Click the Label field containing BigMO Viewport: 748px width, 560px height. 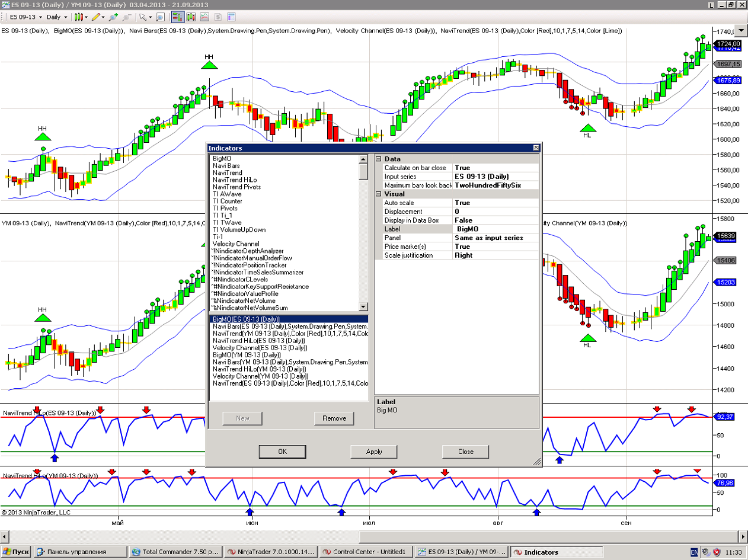pyautogui.click(x=496, y=229)
